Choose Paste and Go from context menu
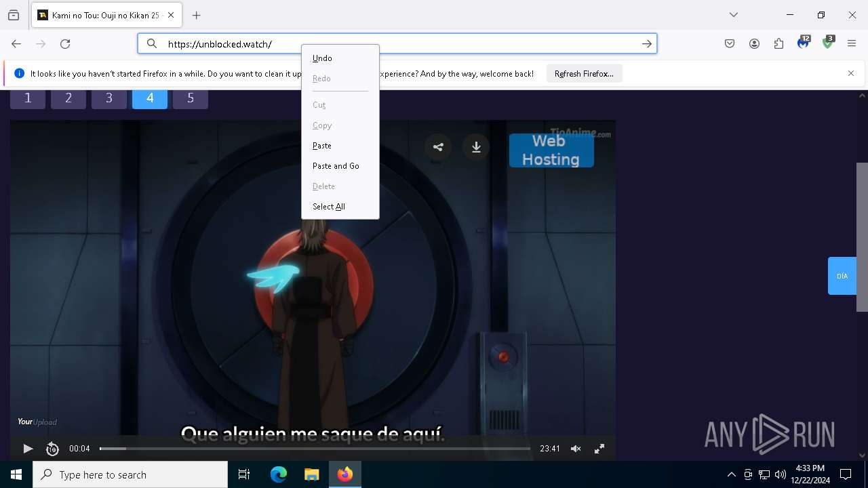Image resolution: width=868 pixels, height=488 pixels. pos(340,166)
